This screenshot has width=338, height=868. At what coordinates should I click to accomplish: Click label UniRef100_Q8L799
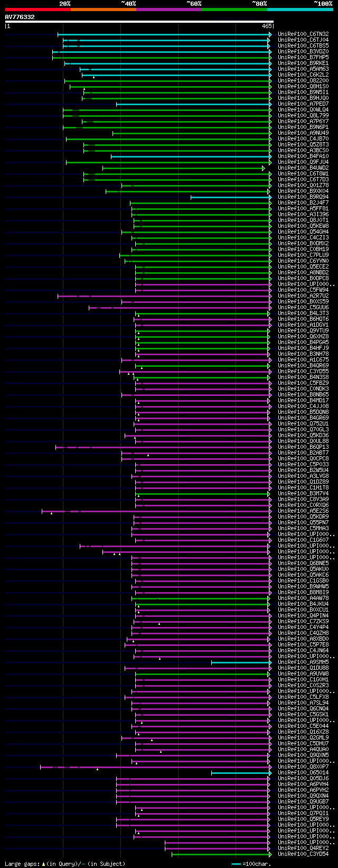[x=303, y=116]
